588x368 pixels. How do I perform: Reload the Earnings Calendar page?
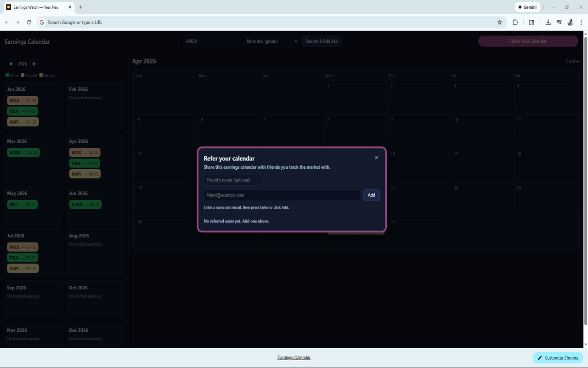28,22
